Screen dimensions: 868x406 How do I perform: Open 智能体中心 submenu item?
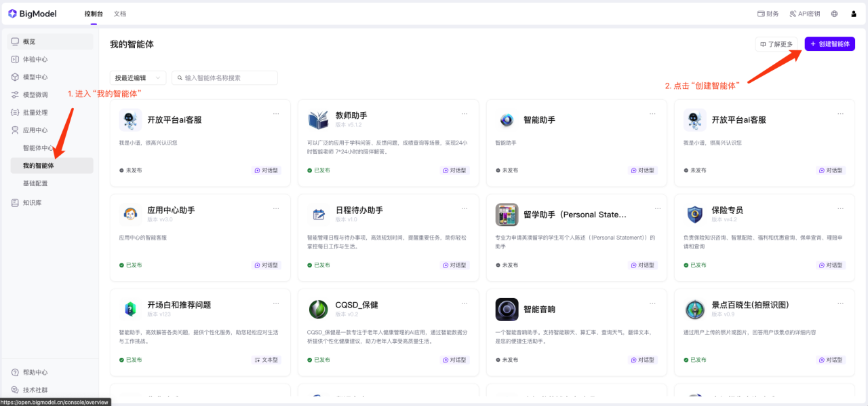click(x=50, y=147)
